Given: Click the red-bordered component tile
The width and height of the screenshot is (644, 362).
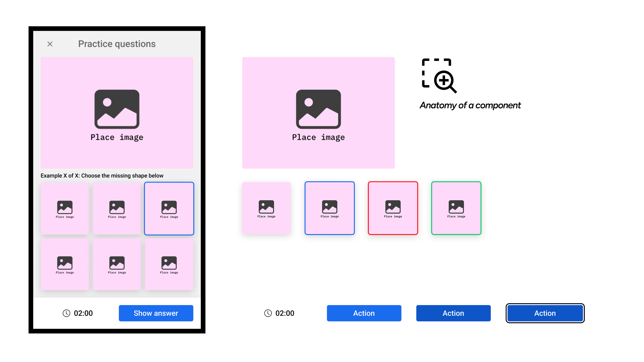Looking at the screenshot, I should (393, 208).
